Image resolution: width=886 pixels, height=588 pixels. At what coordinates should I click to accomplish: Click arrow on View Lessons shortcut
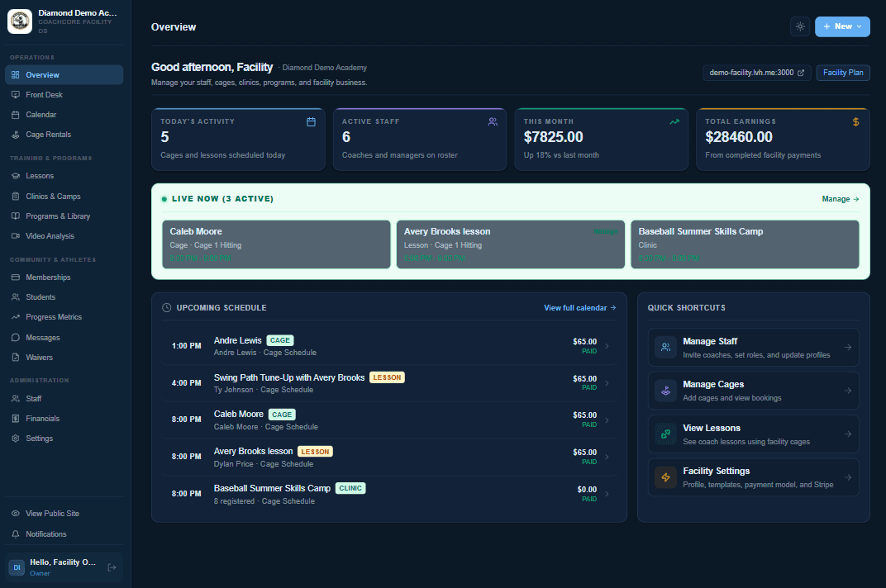tap(848, 434)
